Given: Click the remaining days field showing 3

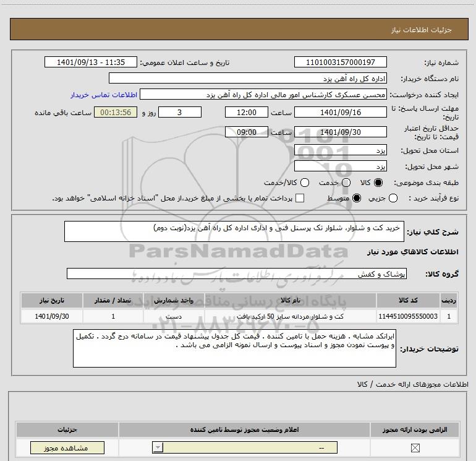Looking at the screenshot, I should 180,113.
